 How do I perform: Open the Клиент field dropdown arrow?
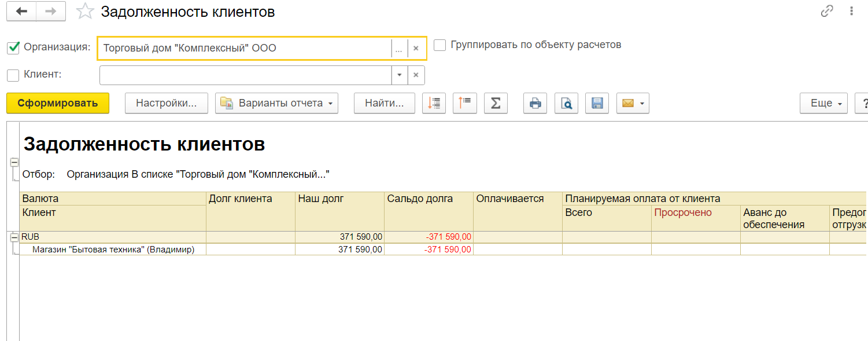tap(399, 75)
